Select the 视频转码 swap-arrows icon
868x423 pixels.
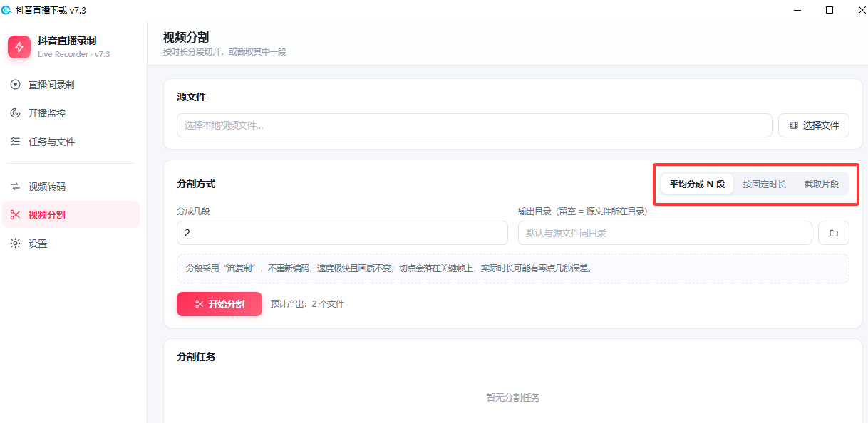coord(15,187)
